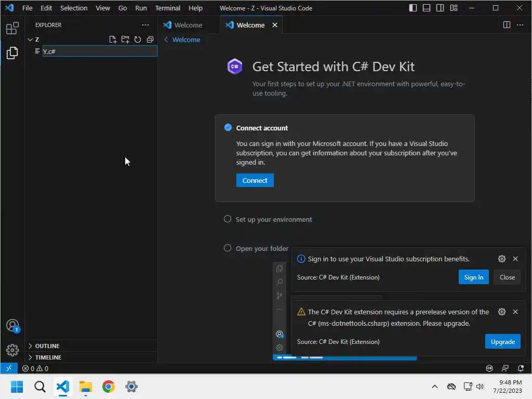Open the Run menu
Screen dimensions: 532x399
click(x=141, y=8)
